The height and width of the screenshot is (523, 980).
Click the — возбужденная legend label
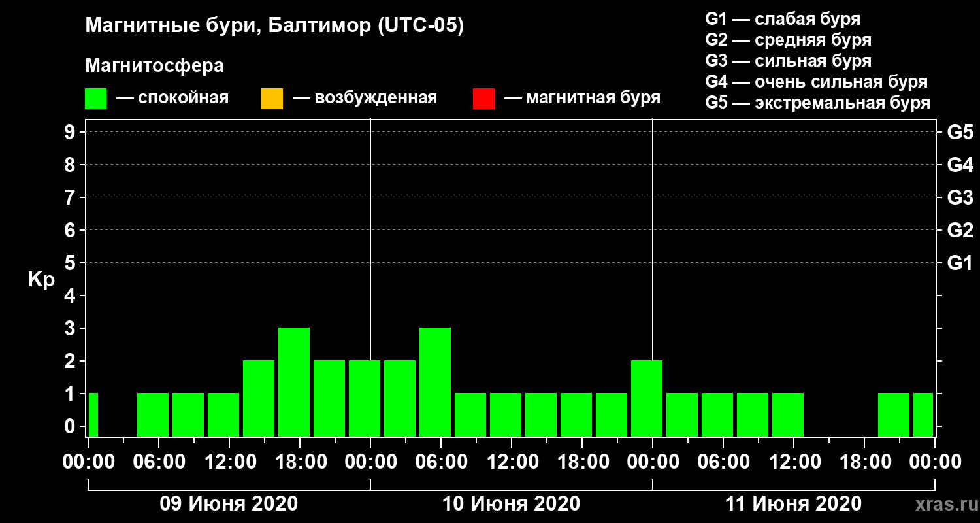point(365,99)
